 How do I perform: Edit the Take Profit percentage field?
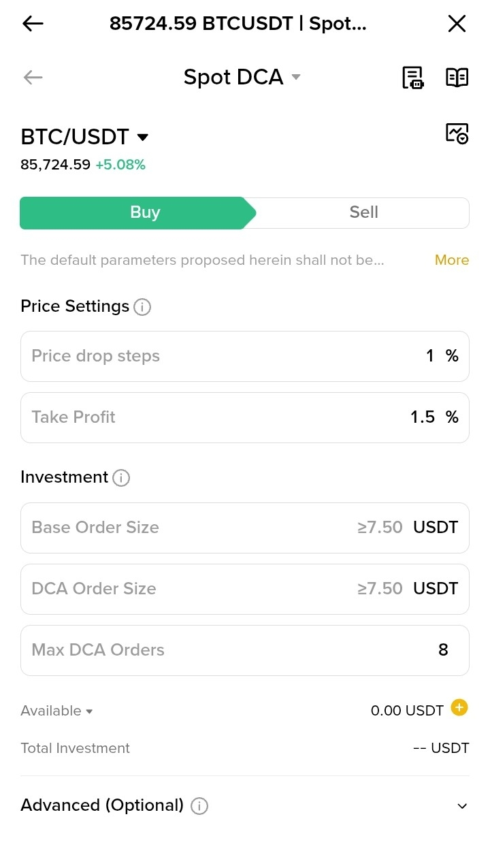point(245,417)
